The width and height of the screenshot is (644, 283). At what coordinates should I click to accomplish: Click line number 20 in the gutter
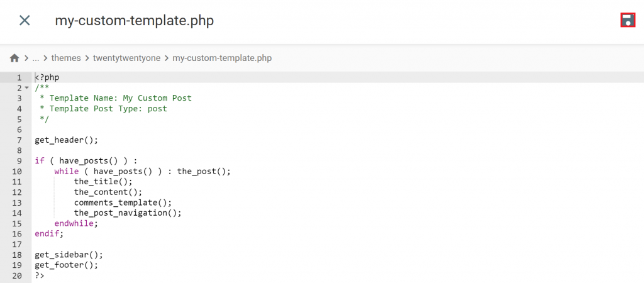point(17,275)
